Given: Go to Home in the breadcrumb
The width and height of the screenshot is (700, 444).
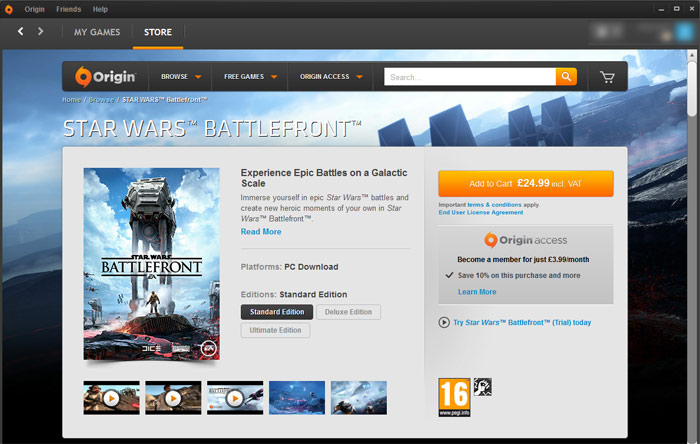Looking at the screenshot, I should pos(71,100).
